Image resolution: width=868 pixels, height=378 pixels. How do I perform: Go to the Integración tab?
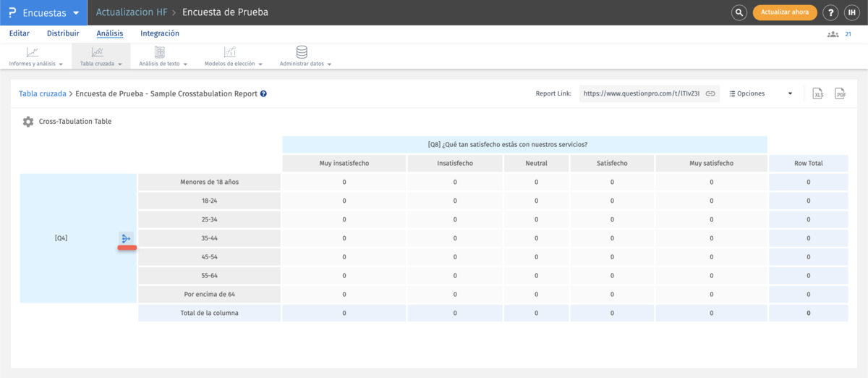click(x=160, y=33)
